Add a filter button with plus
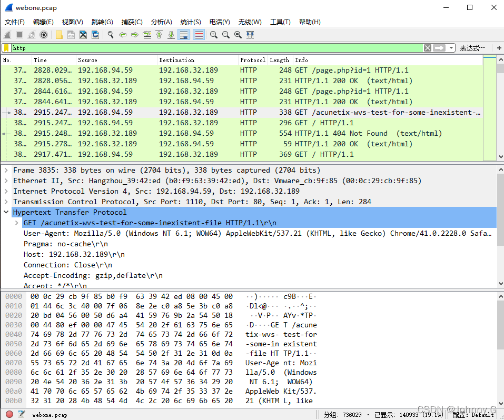 [499, 48]
